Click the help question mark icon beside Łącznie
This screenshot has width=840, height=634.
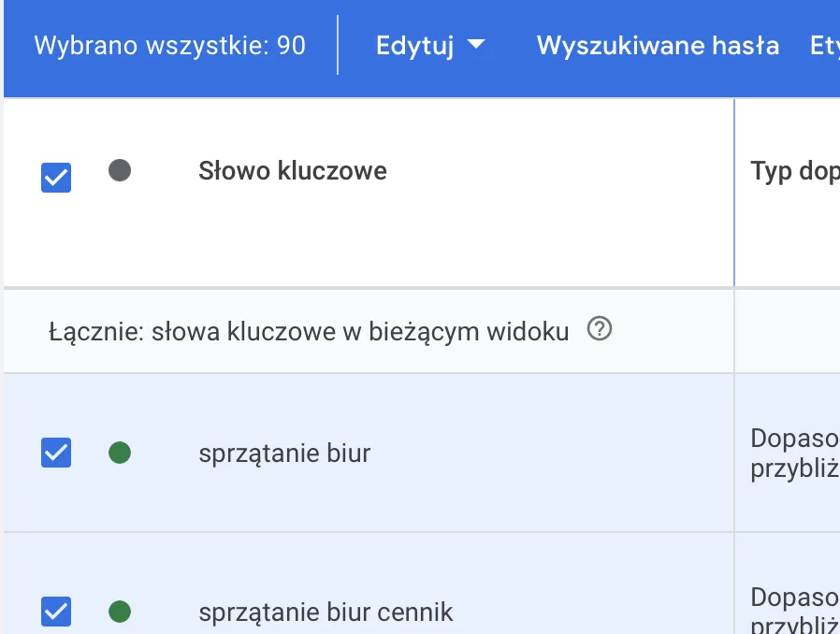point(599,329)
